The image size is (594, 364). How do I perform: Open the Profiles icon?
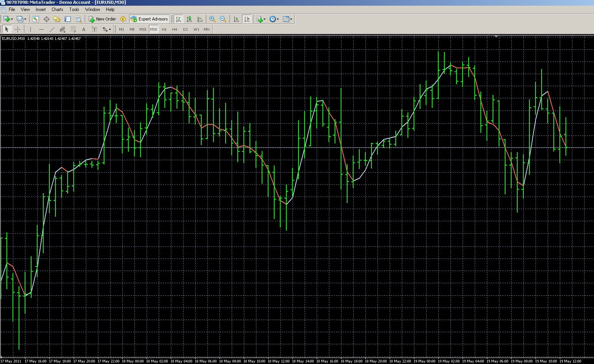tap(20, 19)
